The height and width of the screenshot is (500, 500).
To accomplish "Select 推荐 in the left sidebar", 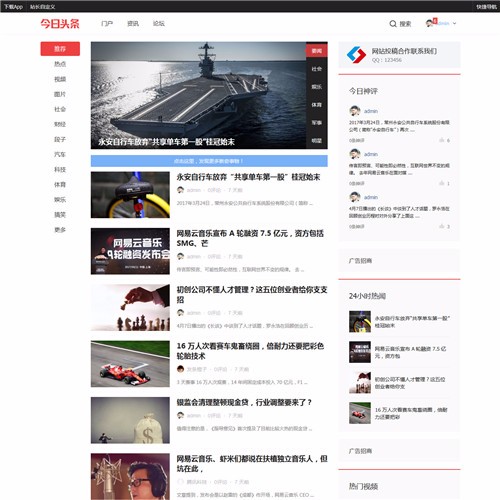I will click(60, 49).
